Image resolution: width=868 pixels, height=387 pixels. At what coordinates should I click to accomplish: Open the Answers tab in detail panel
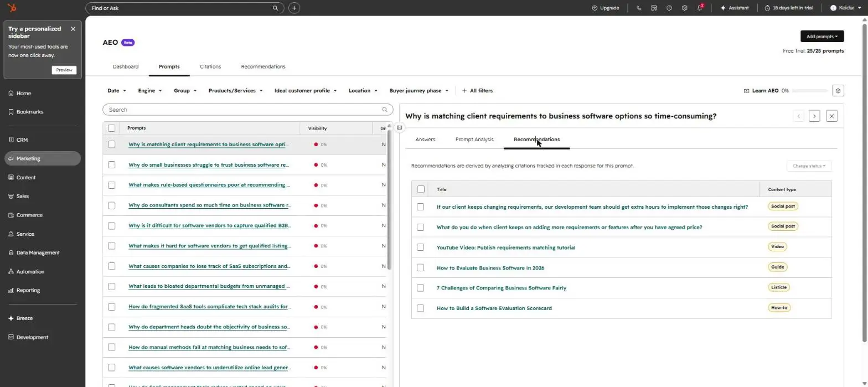point(425,140)
